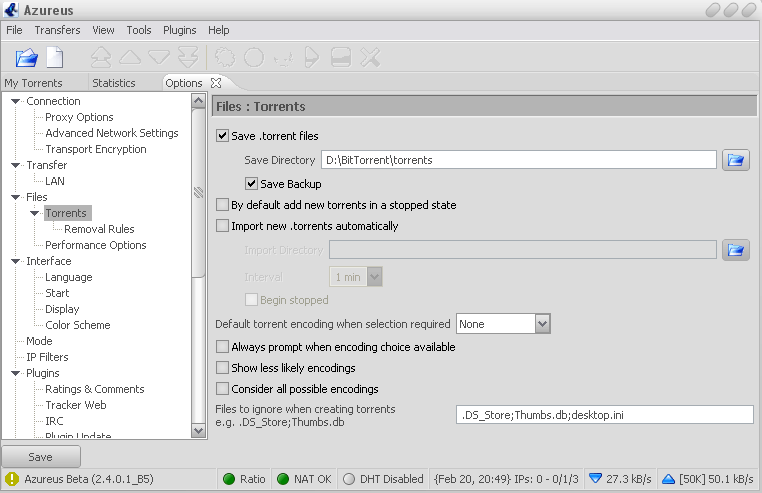The width and height of the screenshot is (762, 493).
Task: Click the green Ratio status indicator
Action: point(228,479)
